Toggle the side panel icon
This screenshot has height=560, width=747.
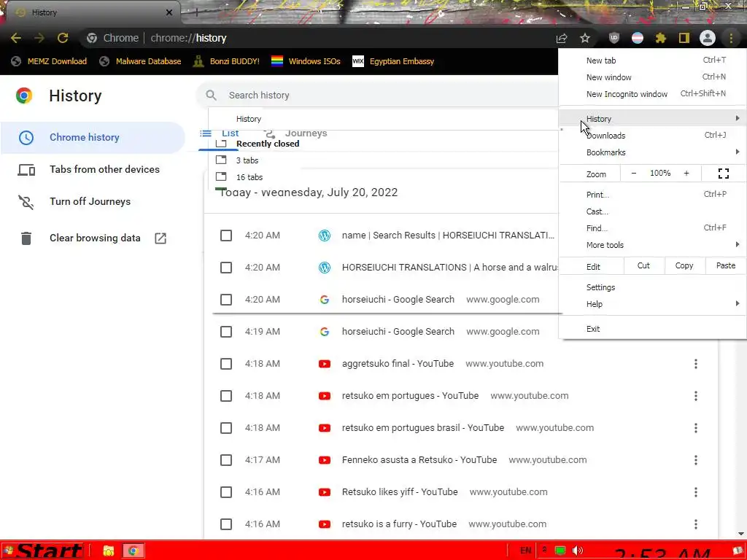pos(684,38)
